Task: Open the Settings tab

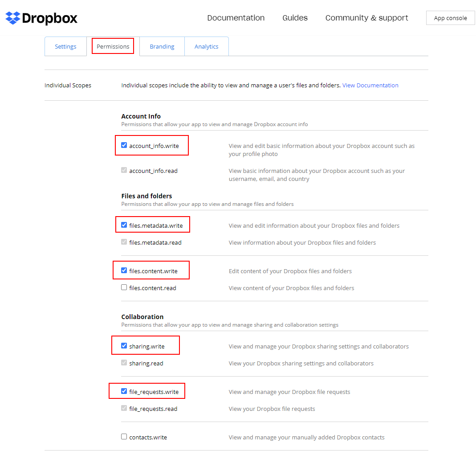Action: pos(65,46)
